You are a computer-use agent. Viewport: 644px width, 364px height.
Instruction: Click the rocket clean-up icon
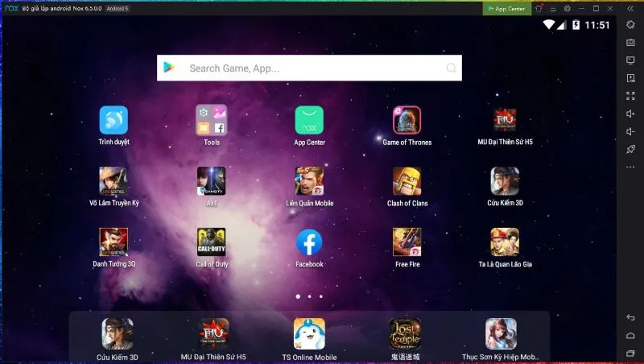pos(630,149)
